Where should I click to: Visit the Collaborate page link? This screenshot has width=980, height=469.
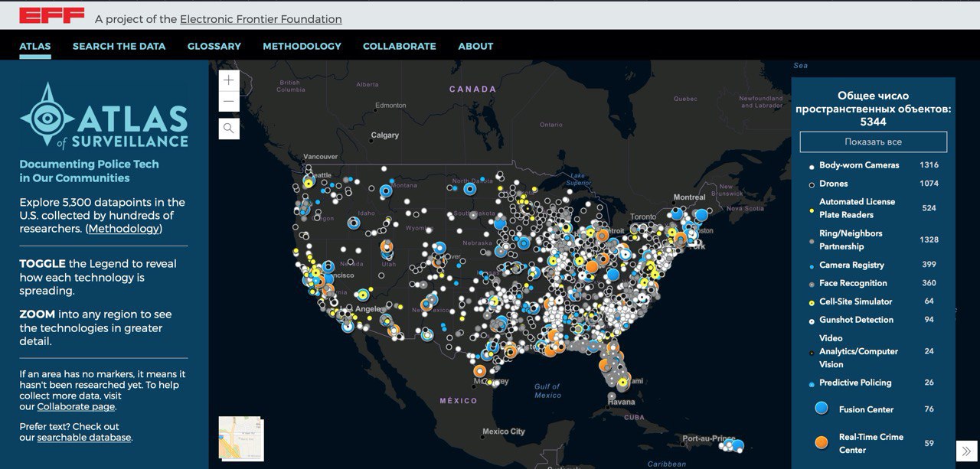tap(77, 407)
